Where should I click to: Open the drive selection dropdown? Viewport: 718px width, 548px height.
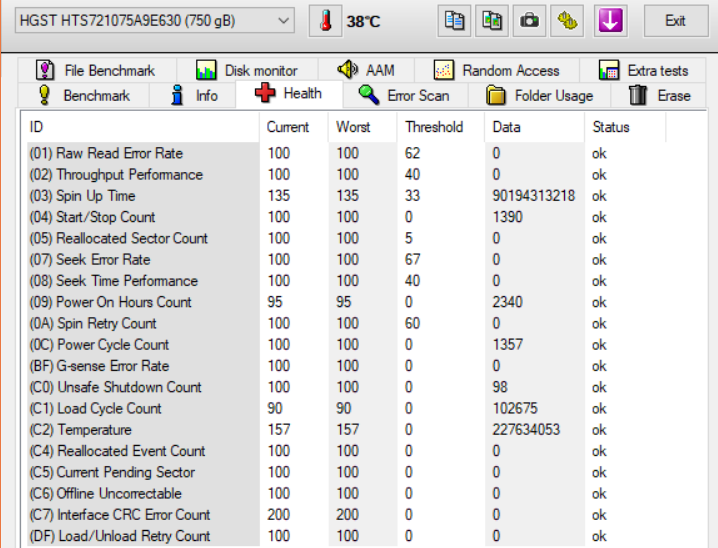154,21
